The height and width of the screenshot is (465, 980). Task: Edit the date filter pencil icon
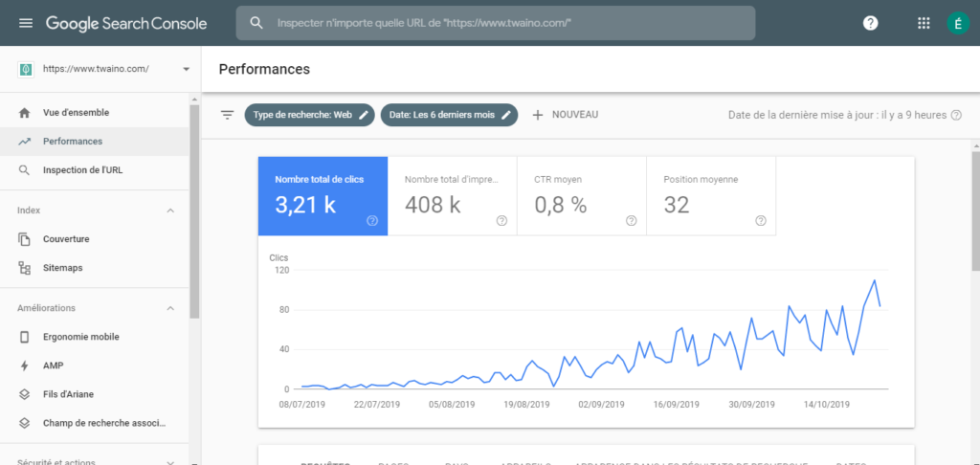pos(506,115)
